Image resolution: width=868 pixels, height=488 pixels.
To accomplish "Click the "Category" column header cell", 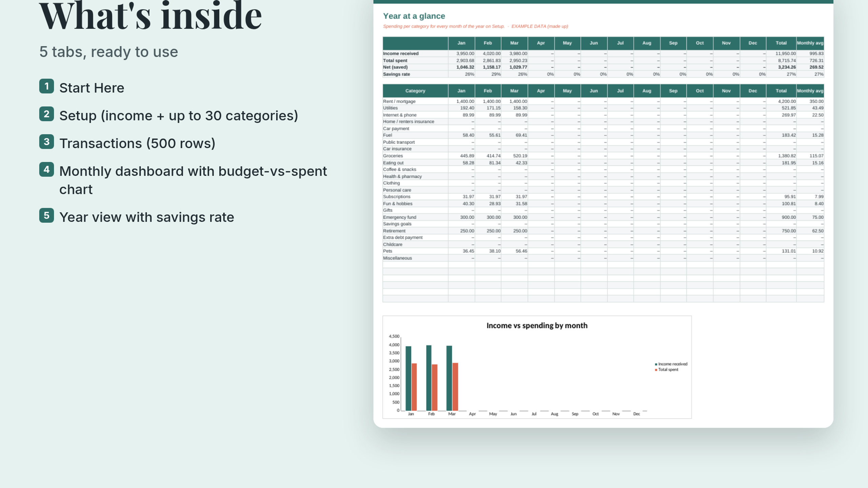I will [415, 91].
